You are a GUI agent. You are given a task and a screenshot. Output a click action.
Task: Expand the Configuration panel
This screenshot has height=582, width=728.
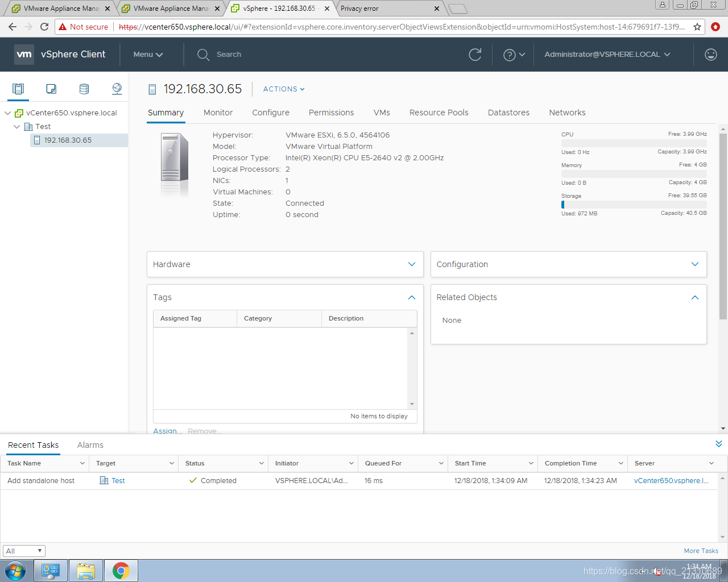[694, 264]
